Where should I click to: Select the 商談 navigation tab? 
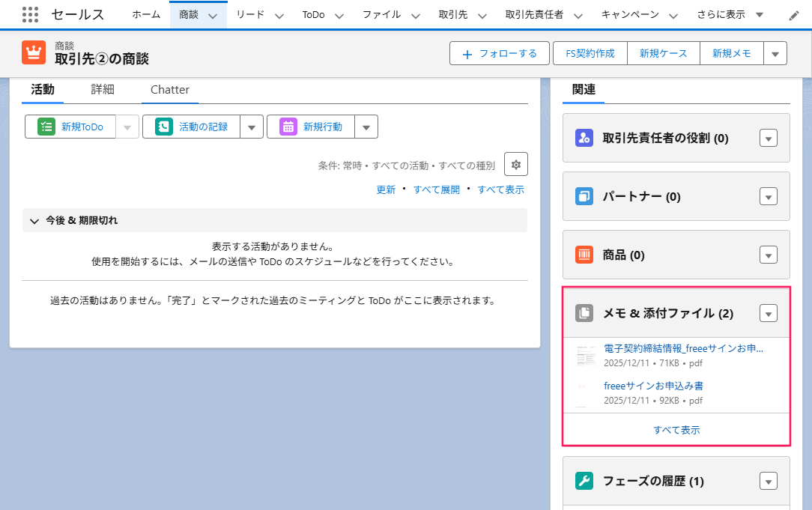(x=189, y=14)
